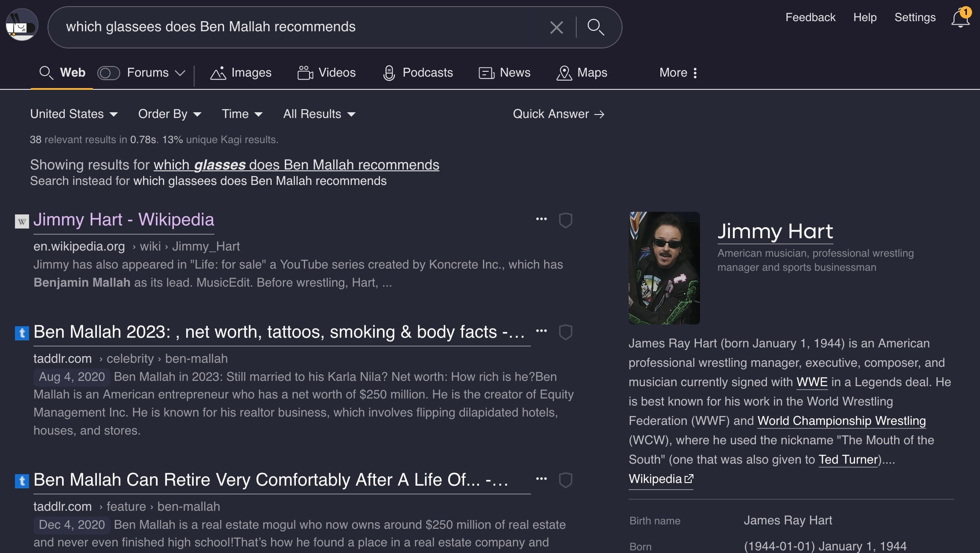
Task: Click the shield icon beside Jimmy Hart result
Action: click(x=565, y=220)
